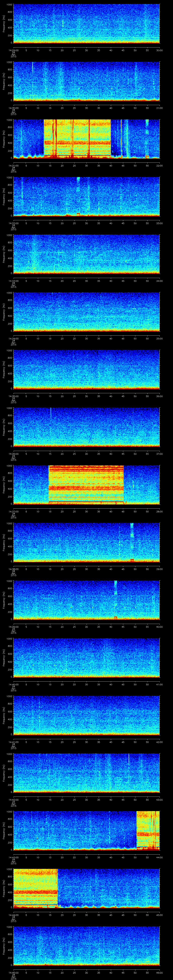Click the 14:29:00 time label
Viewport: 173px width, 980px height.
point(13,50)
